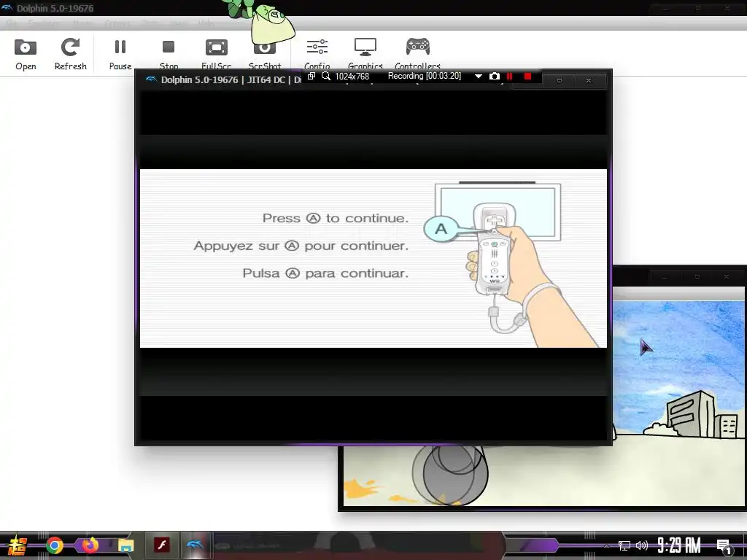The width and height of the screenshot is (747, 560).
Task: Click the Open toolbar icon in Dolphin
Action: tap(26, 54)
